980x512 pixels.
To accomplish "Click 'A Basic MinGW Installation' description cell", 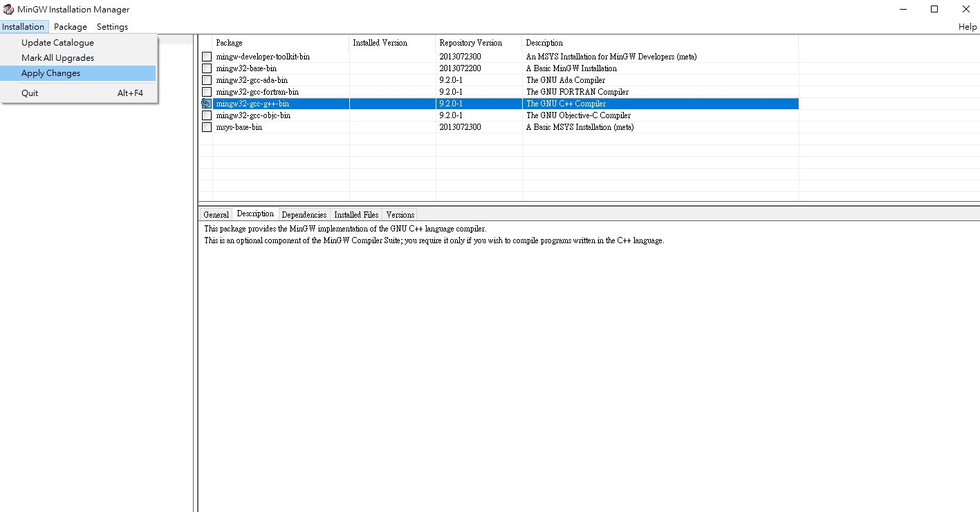I will [571, 68].
